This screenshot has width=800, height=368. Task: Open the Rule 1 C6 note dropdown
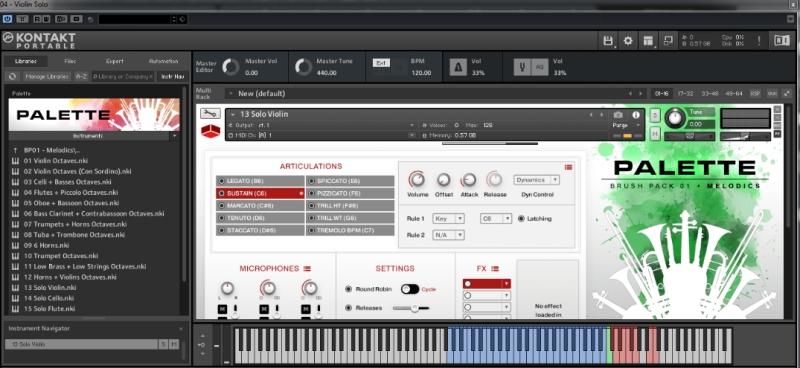coord(496,218)
